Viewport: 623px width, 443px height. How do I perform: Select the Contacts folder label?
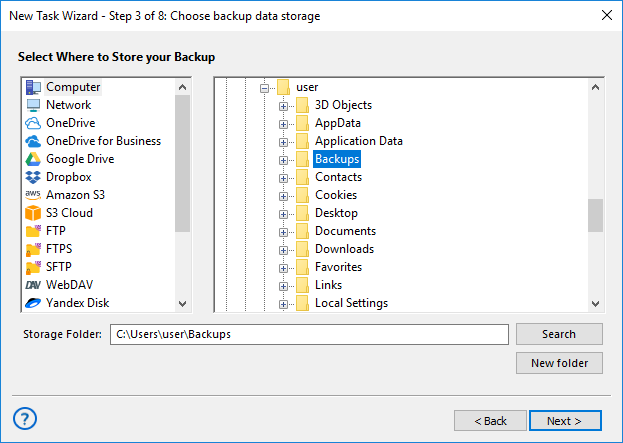339,177
